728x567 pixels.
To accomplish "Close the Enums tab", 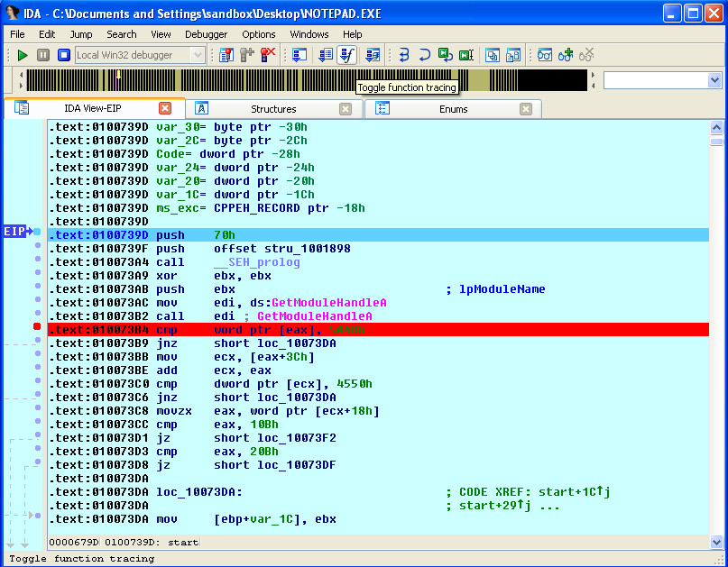I will (x=526, y=109).
